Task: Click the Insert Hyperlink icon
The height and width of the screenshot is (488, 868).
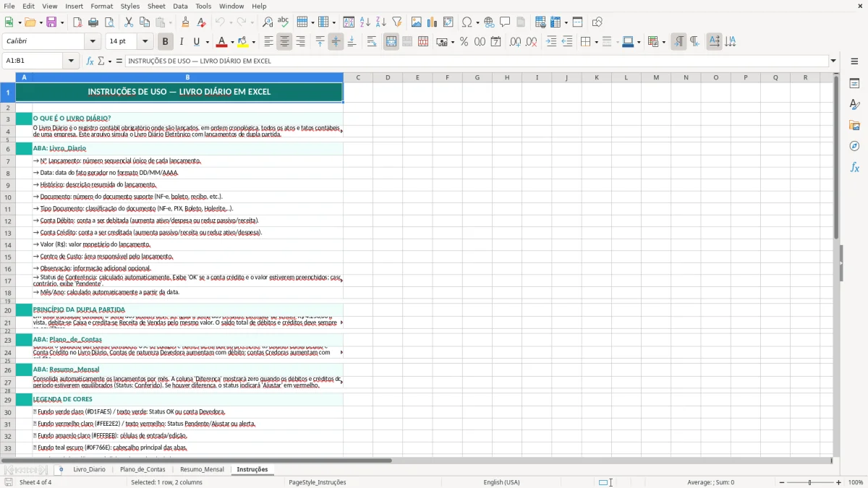Action: click(489, 22)
